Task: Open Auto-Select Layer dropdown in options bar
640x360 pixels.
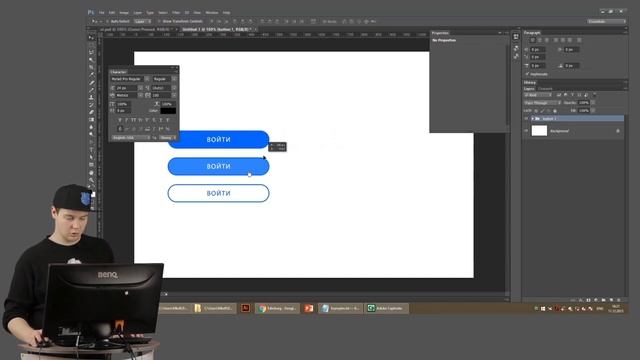Action: (x=143, y=21)
